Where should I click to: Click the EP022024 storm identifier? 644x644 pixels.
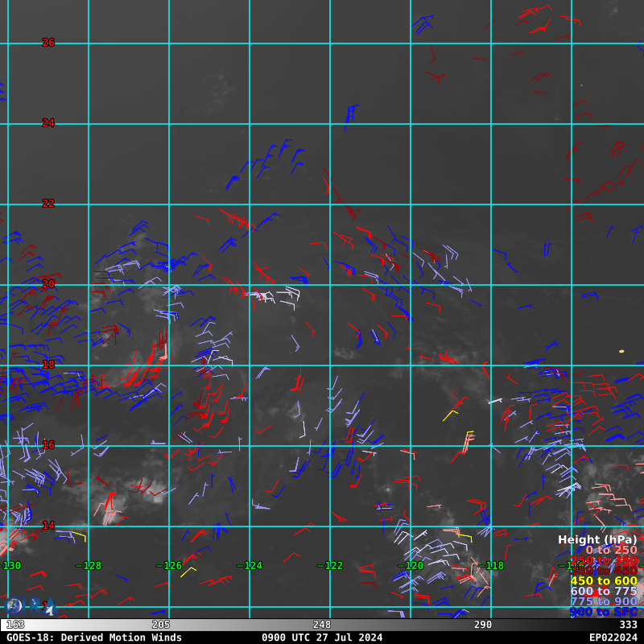pos(613,638)
